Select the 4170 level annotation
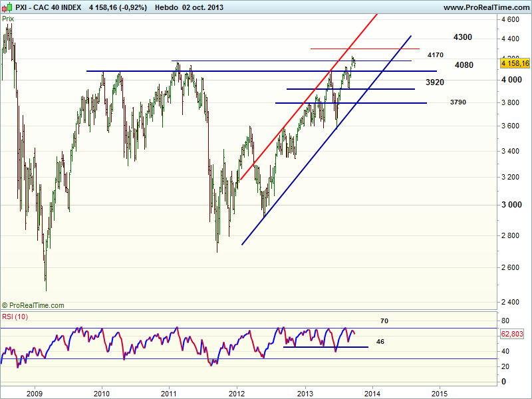Viewport: 532px width, 399px height. click(436, 55)
